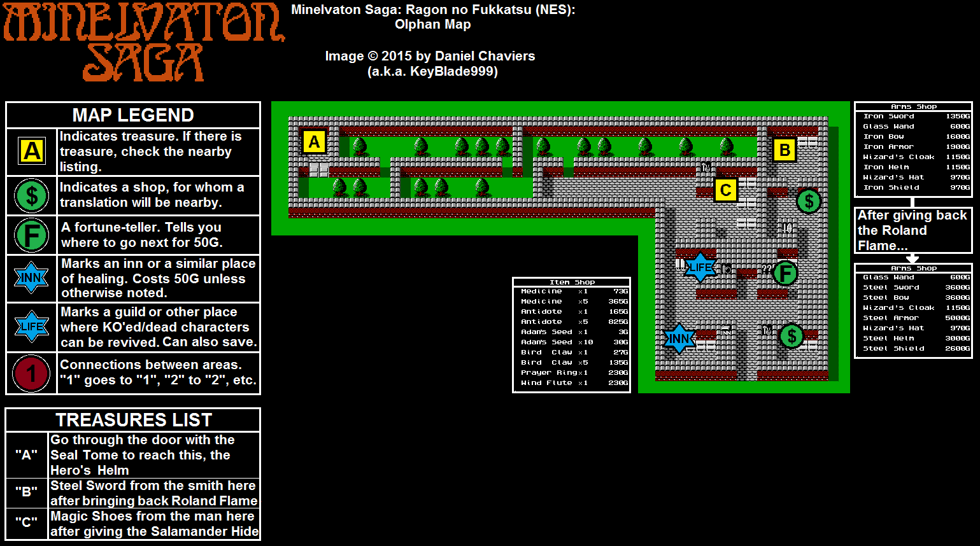Click the Medicine x5 365G row
The image size is (980, 546).
pyautogui.click(x=574, y=302)
